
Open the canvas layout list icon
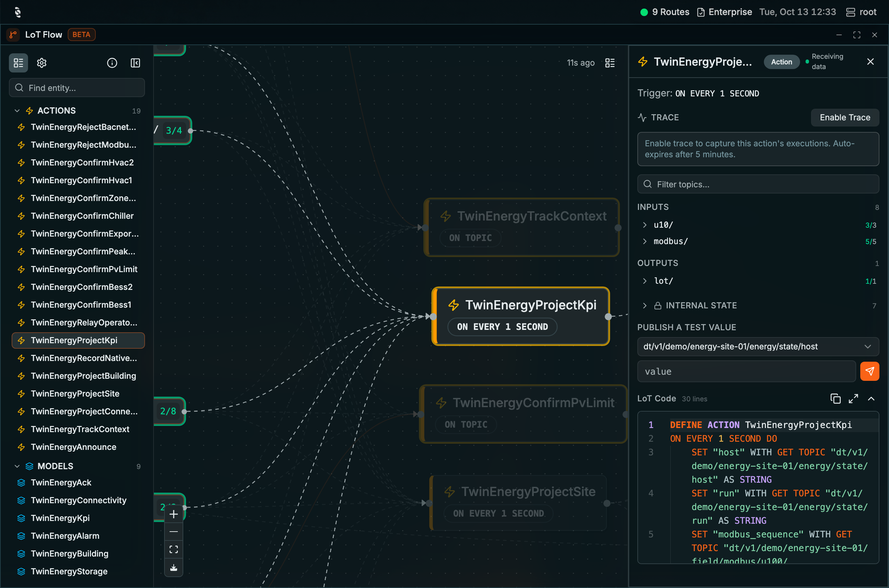610,63
